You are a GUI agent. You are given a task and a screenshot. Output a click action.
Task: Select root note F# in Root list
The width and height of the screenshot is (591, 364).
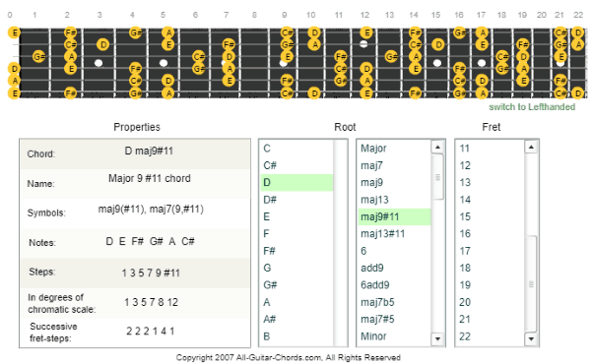296,251
